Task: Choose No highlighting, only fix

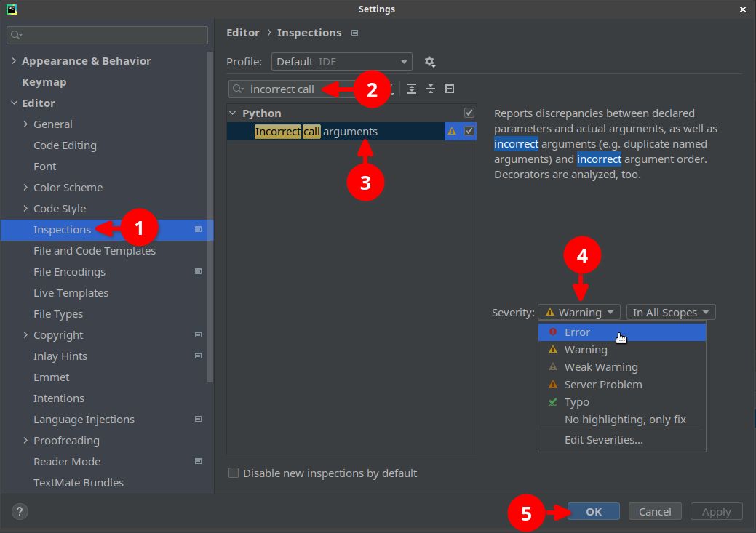Action: point(622,420)
